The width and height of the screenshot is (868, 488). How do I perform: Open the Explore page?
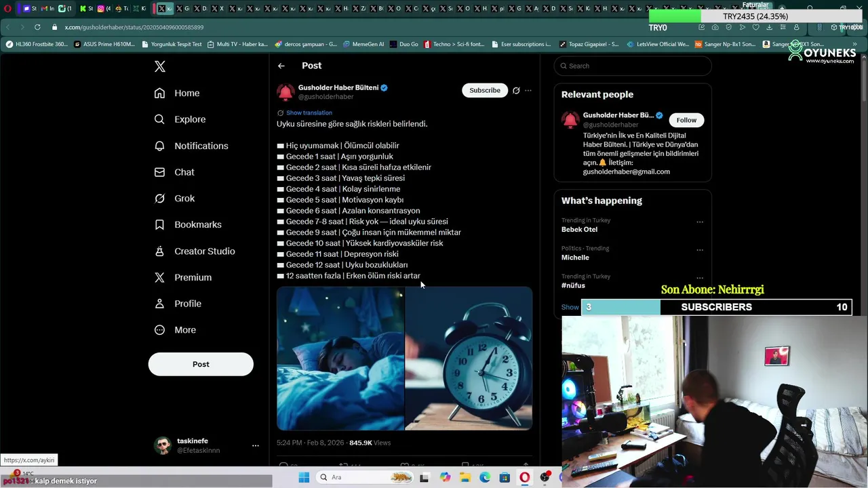tap(180, 119)
